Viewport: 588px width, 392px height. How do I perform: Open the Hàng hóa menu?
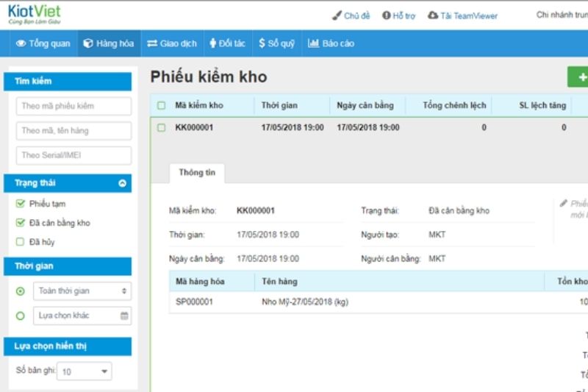(109, 43)
